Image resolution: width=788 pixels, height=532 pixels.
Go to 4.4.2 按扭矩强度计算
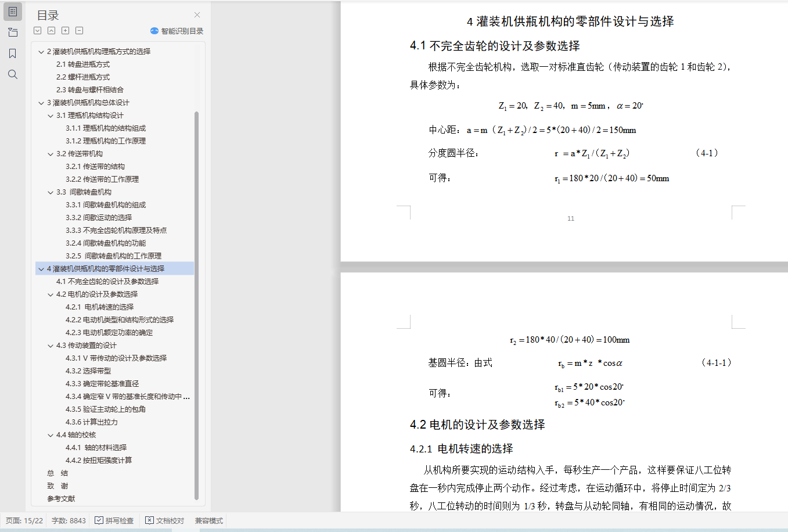(99, 461)
